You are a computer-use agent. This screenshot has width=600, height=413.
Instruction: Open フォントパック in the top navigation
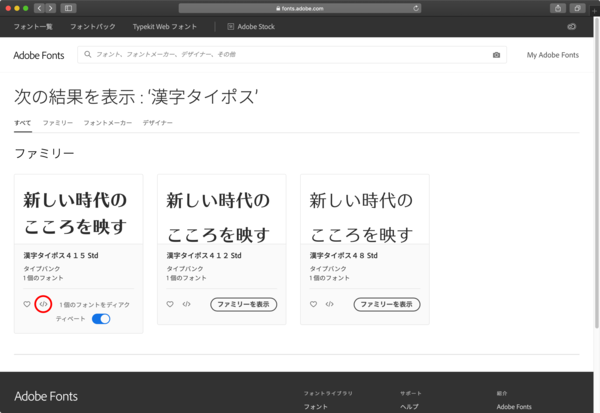[x=93, y=26]
